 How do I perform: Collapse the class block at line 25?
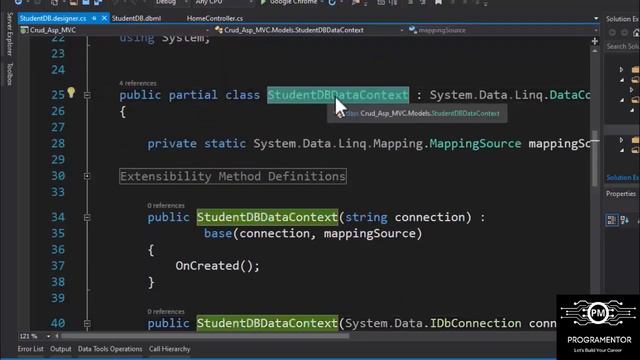[87, 95]
